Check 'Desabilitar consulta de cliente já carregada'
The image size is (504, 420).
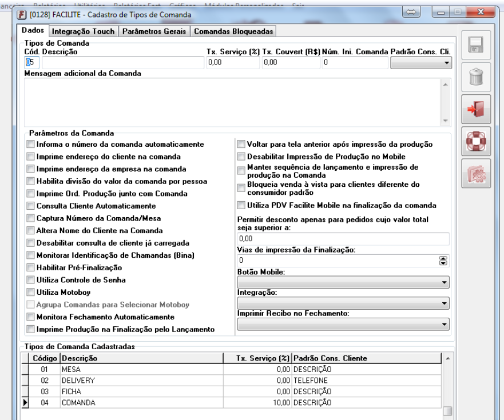pos(30,243)
